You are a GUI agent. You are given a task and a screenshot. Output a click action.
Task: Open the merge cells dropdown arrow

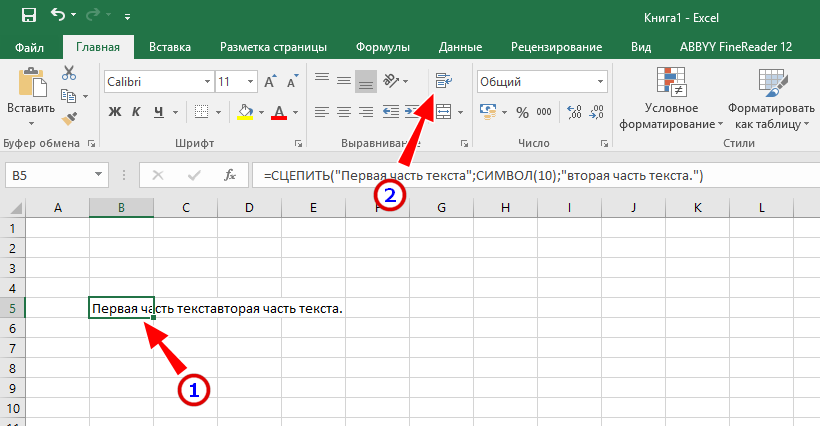click(x=460, y=112)
